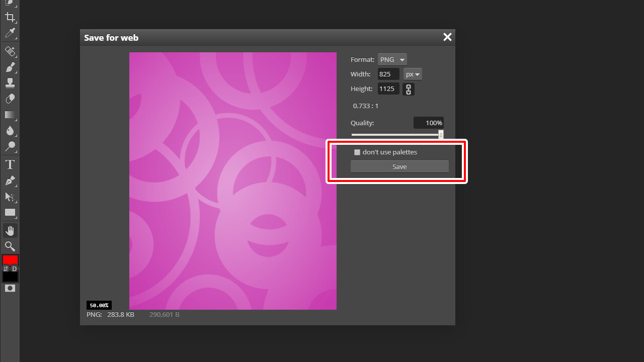Close the Save for web dialog
The height and width of the screenshot is (362, 644).
[447, 37]
